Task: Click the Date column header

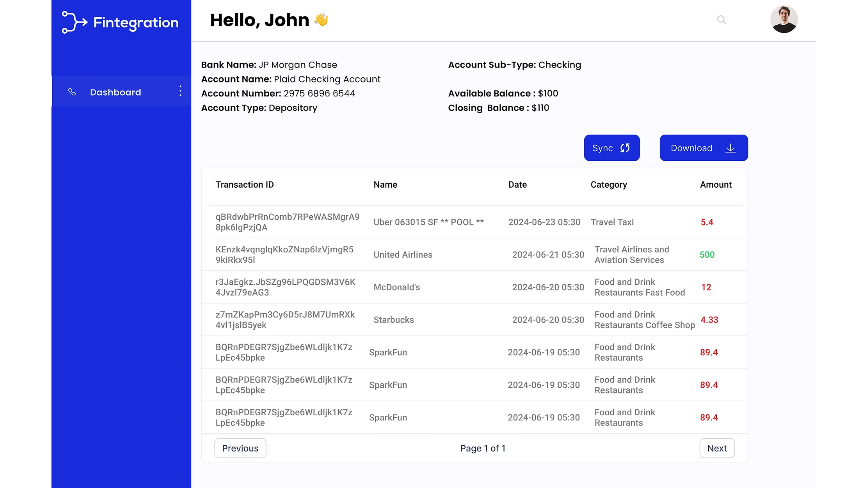Action: pos(517,185)
